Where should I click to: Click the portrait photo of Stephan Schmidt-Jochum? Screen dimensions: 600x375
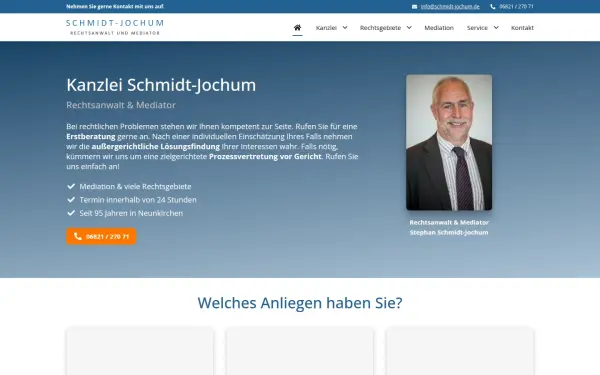[x=449, y=142]
